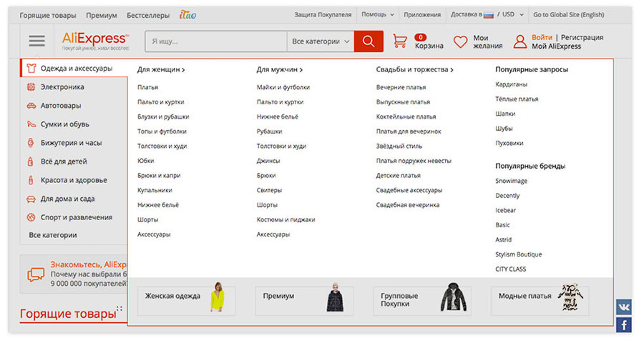Expand the 'Для женщин' category header
The width and height of the screenshot is (644, 343).
click(x=161, y=70)
